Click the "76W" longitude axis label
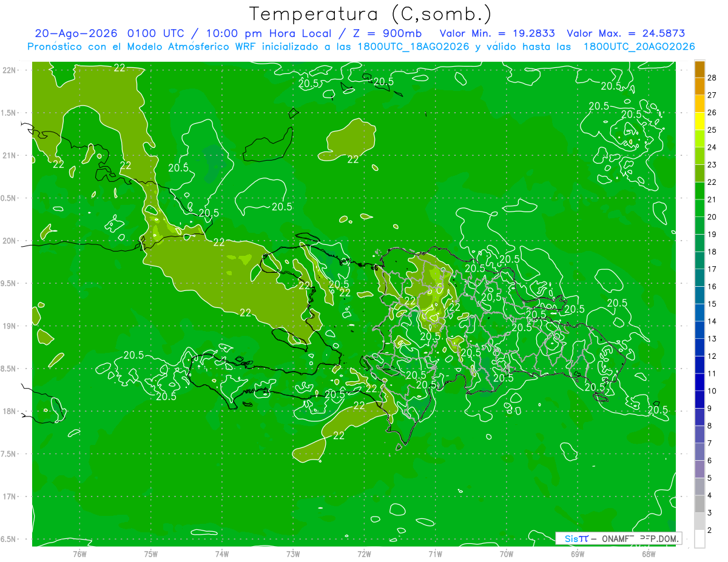 click(79, 554)
